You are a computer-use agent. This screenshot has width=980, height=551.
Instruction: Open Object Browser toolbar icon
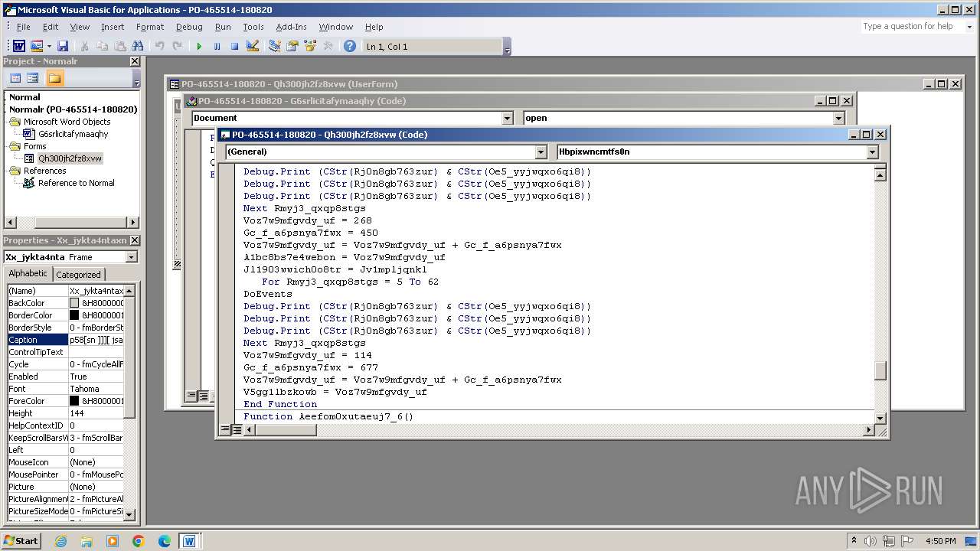pyautogui.click(x=310, y=47)
